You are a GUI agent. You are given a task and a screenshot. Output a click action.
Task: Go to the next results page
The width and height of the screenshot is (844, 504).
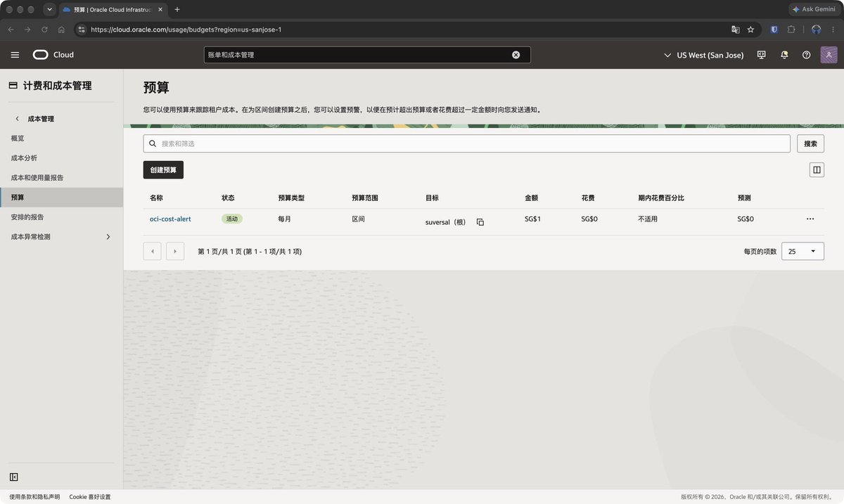coord(175,251)
